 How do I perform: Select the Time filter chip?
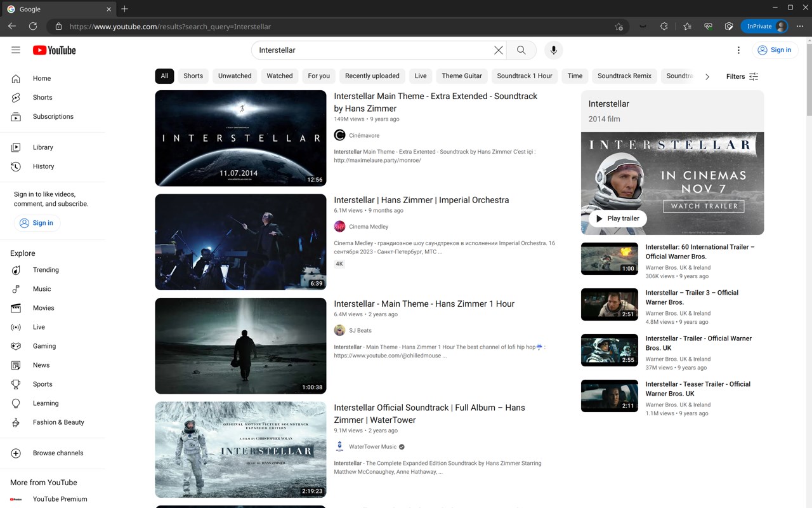pyautogui.click(x=575, y=76)
